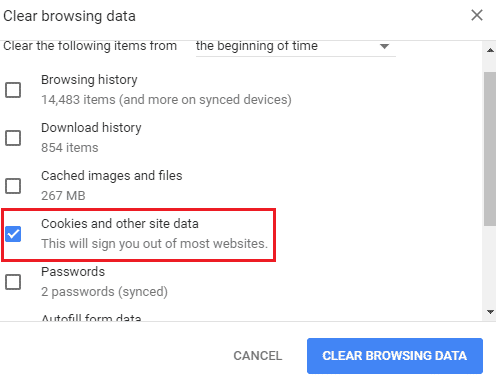Click the scrollbar down arrow
Viewport: 496px width, 380px height.
click(490, 312)
